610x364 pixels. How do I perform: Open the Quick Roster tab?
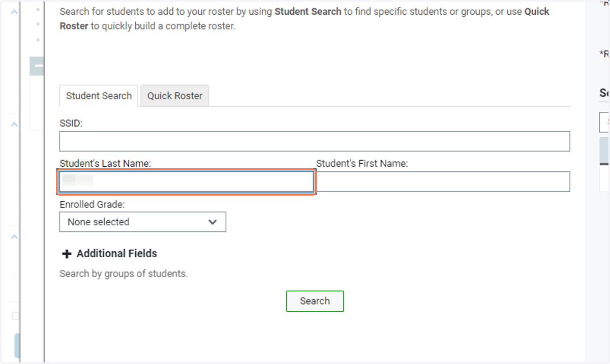[x=175, y=96]
